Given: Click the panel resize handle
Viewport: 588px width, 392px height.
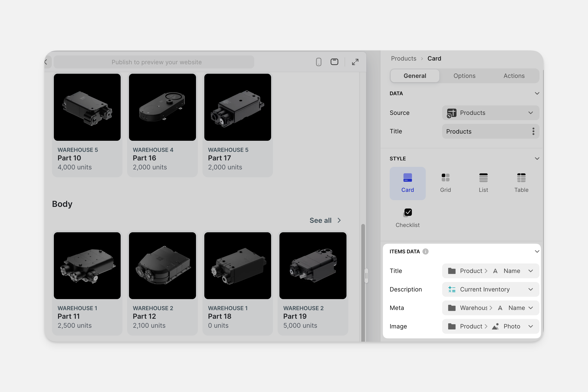Looking at the screenshot, I should 366,276.
